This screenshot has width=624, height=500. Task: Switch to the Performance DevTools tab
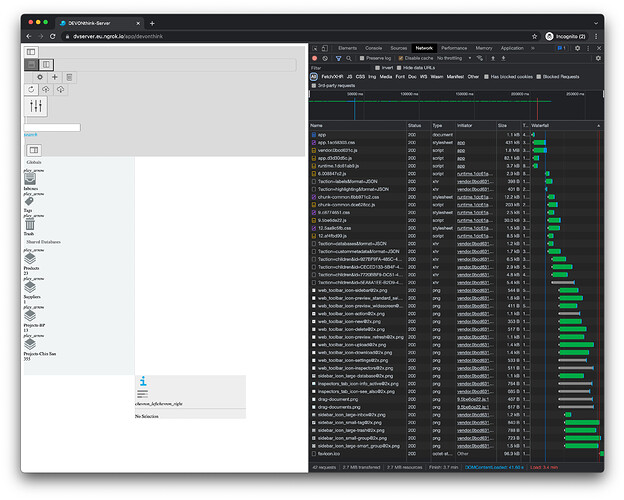(454, 48)
